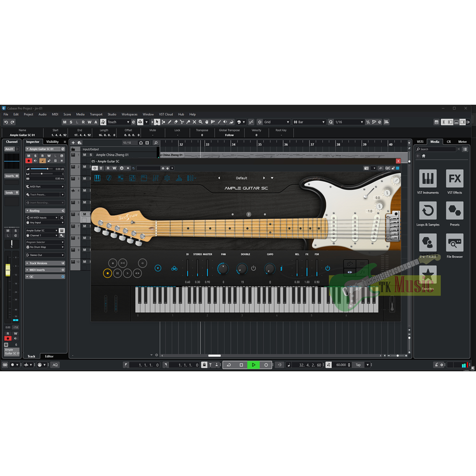
Task: Toggle plugin Read automation R button
Action: click(x=108, y=168)
